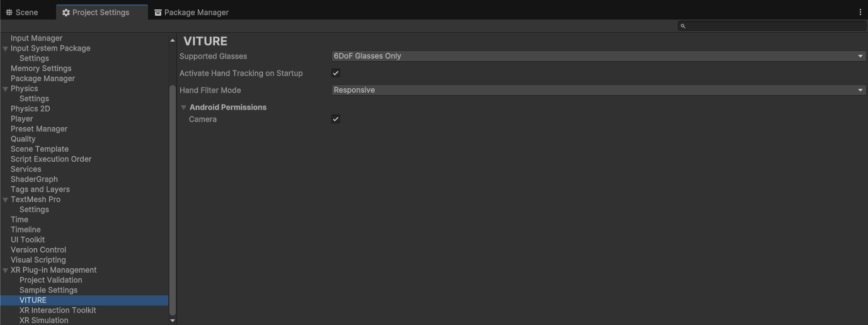Select XR Plug-in Management category
Screen dimensions: 868x325
(54, 270)
